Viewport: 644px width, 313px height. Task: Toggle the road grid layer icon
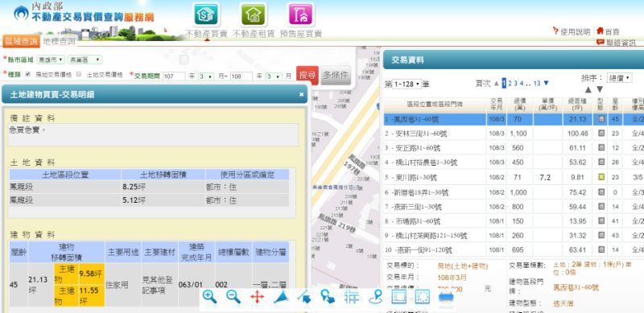352,297
